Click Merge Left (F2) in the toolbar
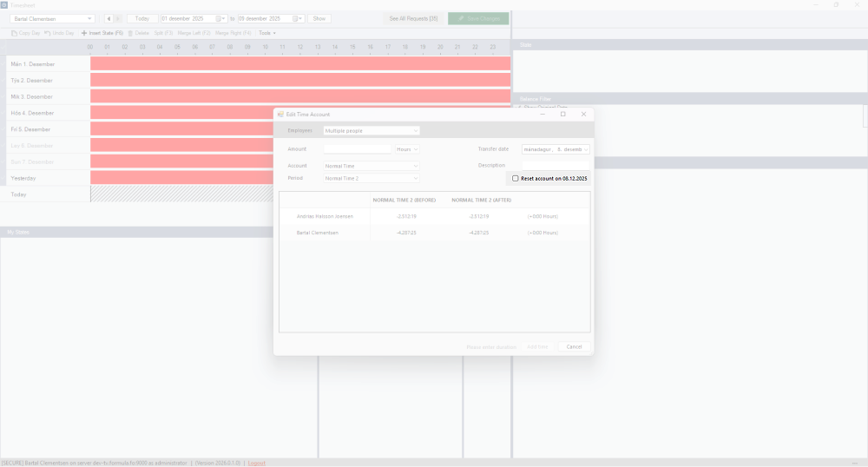This screenshot has height=467, width=868. [x=194, y=33]
